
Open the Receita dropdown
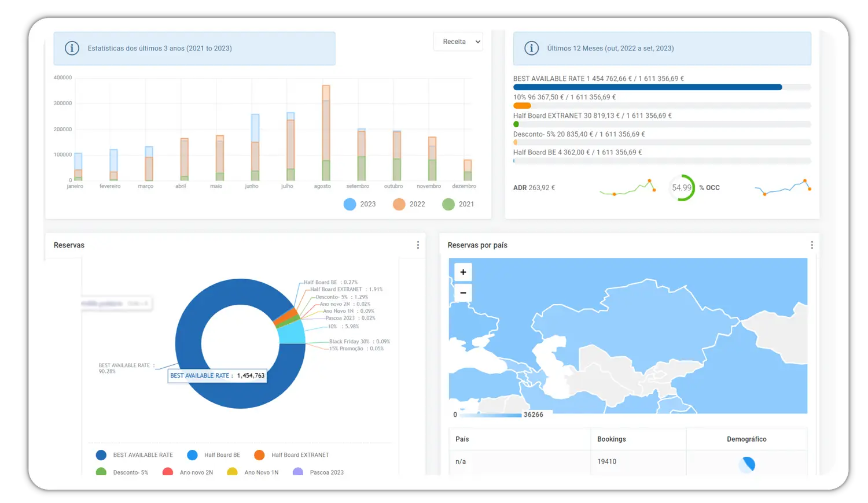click(458, 42)
